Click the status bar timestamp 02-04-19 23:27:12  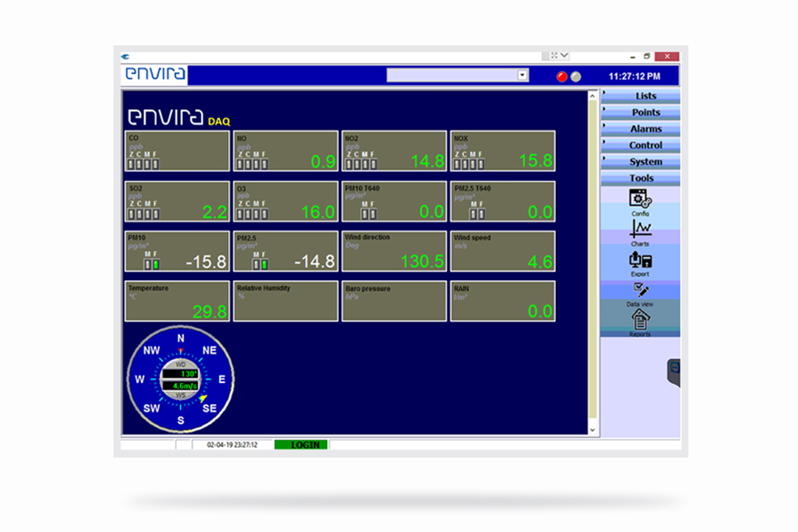pos(232,445)
